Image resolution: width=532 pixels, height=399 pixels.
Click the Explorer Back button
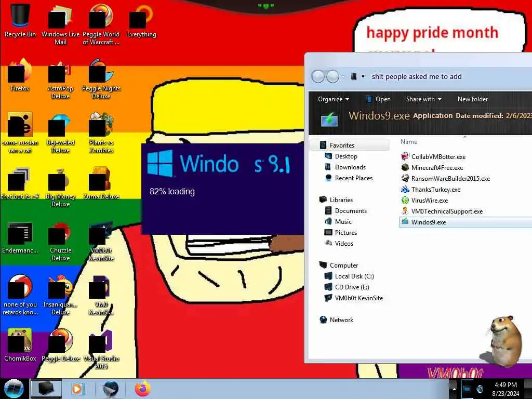318,77
